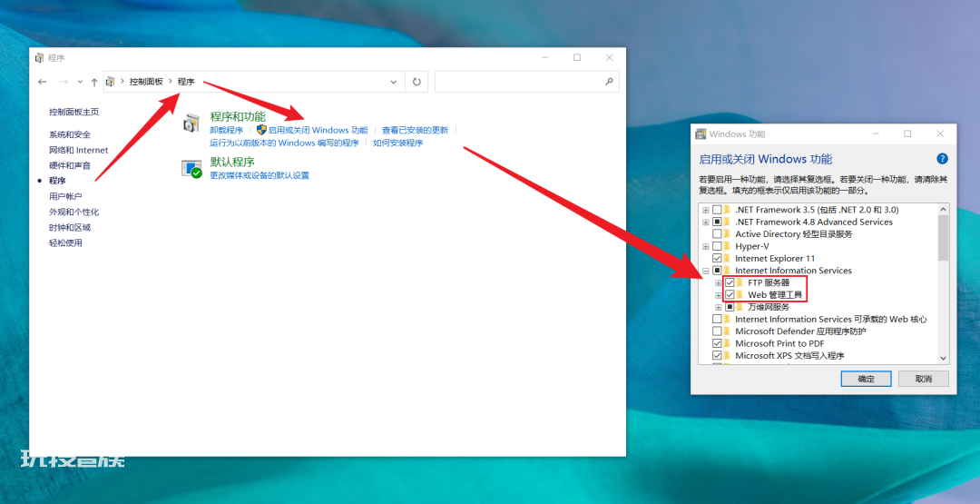Click the up-one-level arrow in Control Panel
This screenshot has height=504, width=980.
pyautogui.click(x=93, y=82)
